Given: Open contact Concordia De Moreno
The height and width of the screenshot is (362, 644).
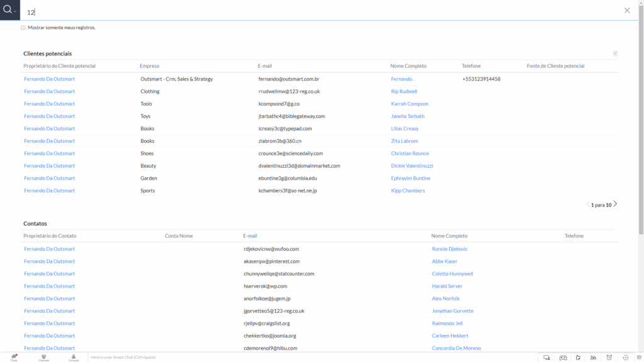Looking at the screenshot, I should [x=457, y=348].
